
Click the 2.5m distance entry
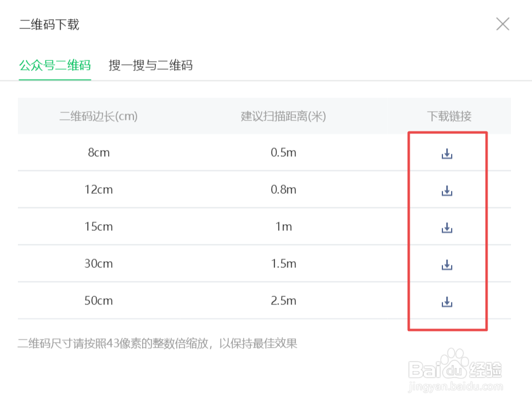(x=283, y=301)
